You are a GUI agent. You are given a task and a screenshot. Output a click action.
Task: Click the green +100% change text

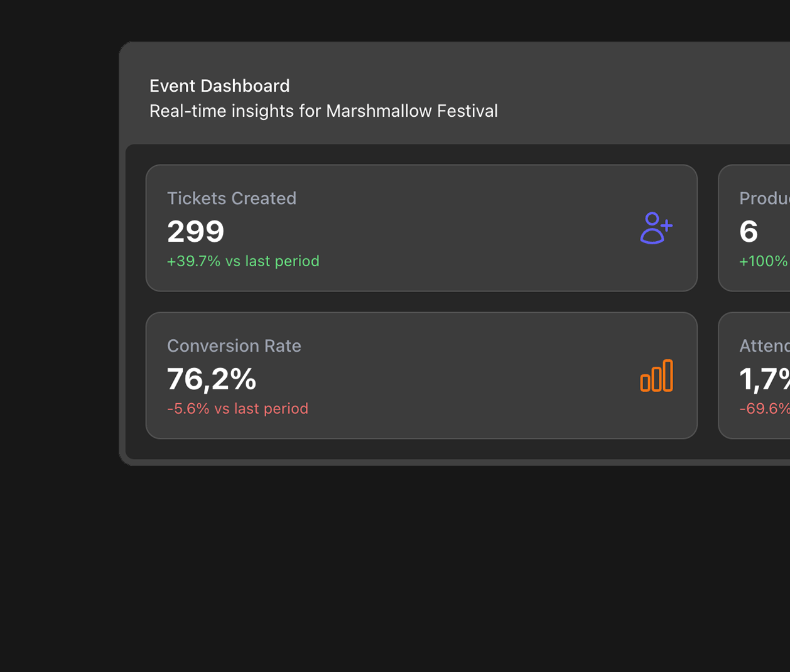pyautogui.click(x=764, y=261)
